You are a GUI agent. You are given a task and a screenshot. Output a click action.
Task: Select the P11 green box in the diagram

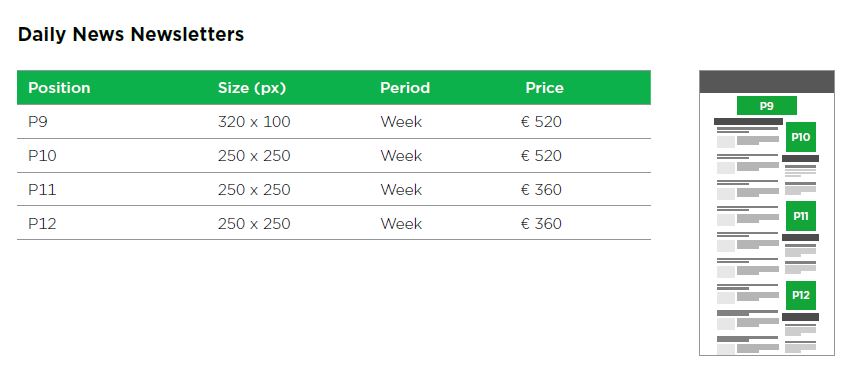click(x=800, y=216)
